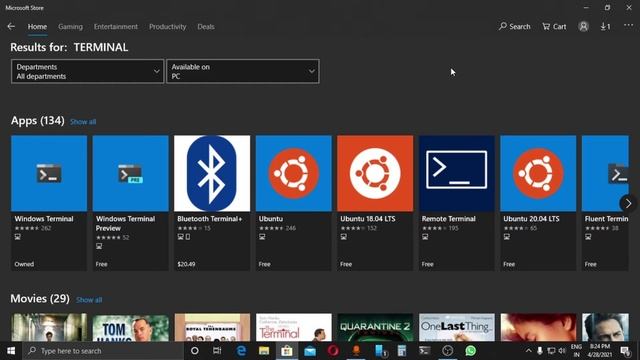The height and width of the screenshot is (360, 640).
Task: Switch to the Deals tab
Action: click(x=206, y=27)
